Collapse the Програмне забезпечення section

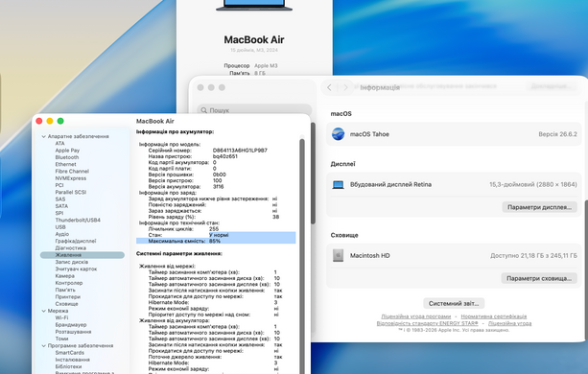point(43,345)
